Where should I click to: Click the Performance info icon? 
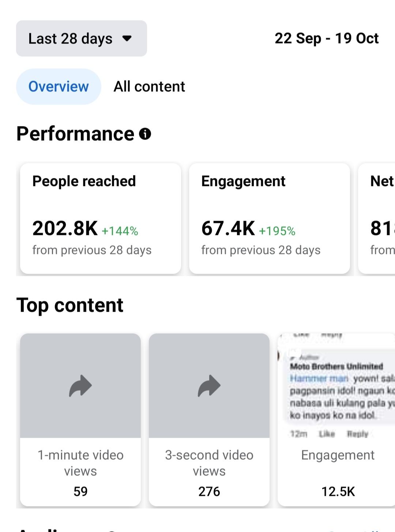(x=145, y=134)
